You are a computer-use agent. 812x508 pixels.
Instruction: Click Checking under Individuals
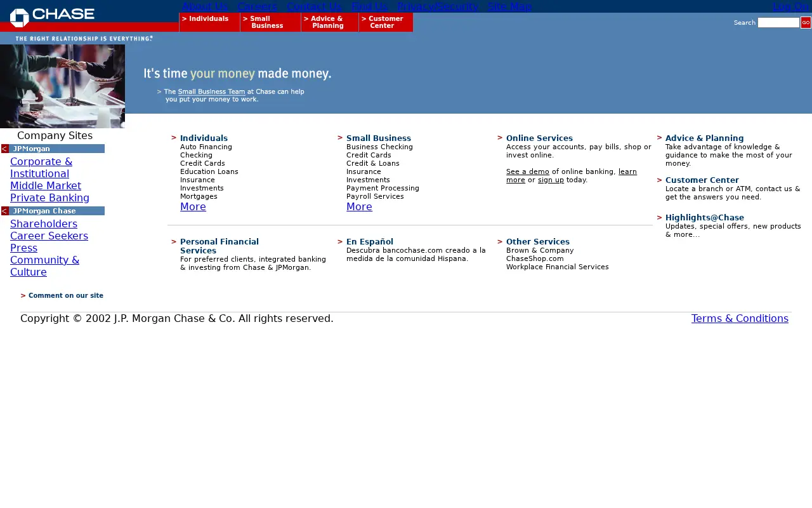coord(196,156)
